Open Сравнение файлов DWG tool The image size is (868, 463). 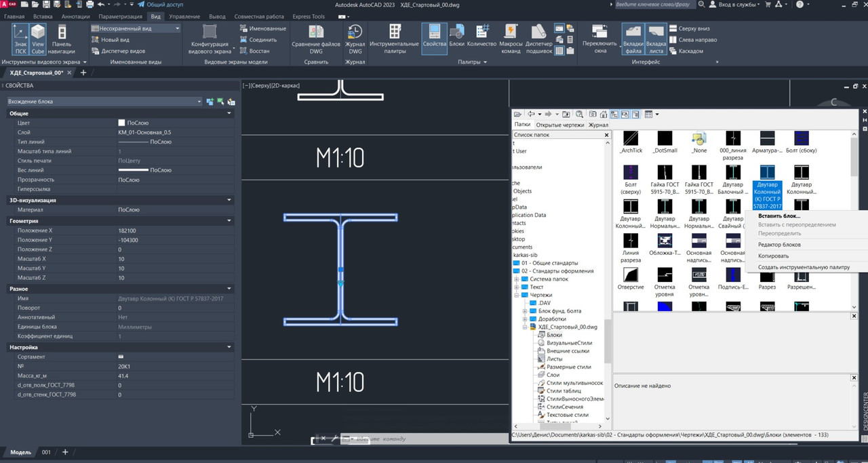click(x=316, y=40)
